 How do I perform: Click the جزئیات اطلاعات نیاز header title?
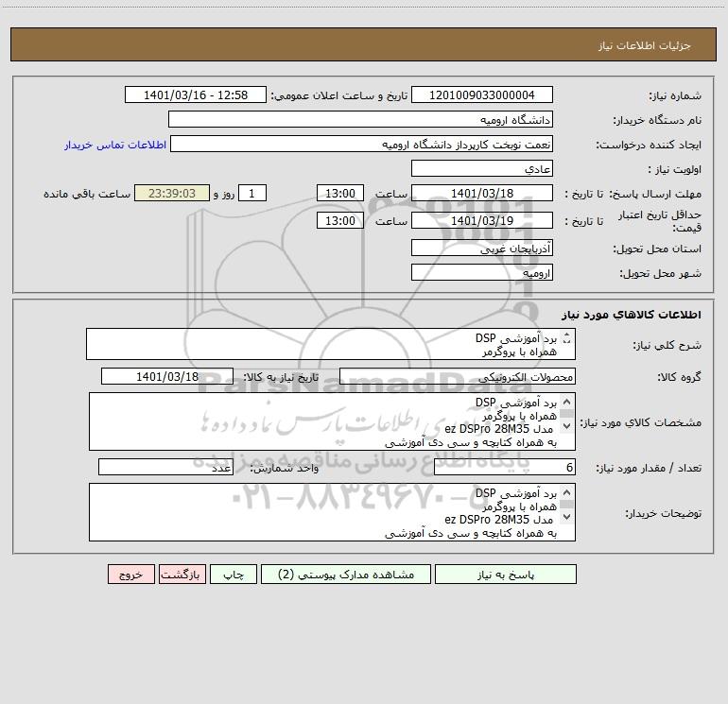[645, 45]
